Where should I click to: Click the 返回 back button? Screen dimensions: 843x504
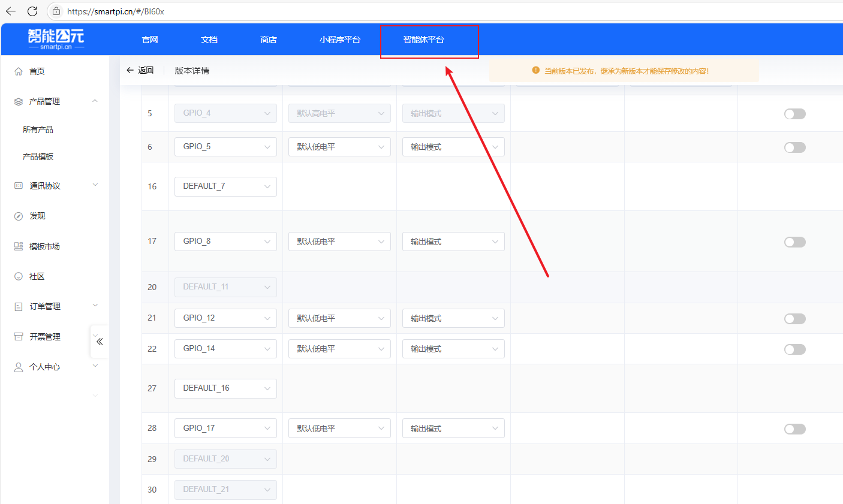[140, 71]
